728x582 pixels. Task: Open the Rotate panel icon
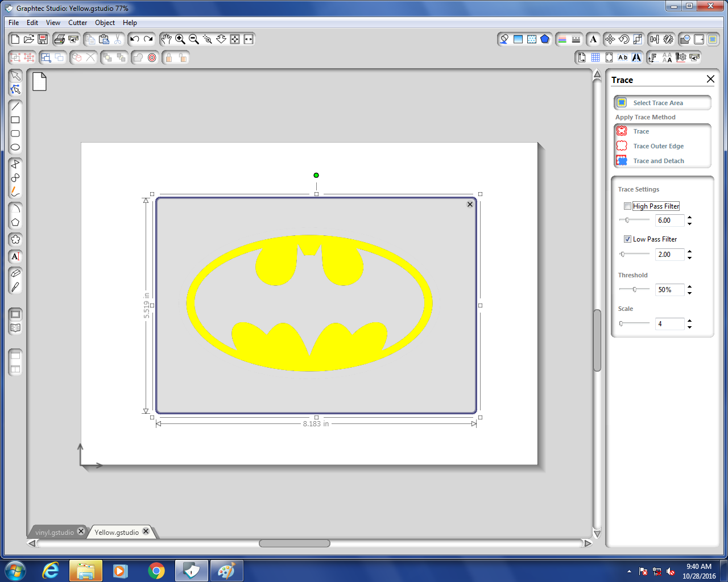click(624, 39)
